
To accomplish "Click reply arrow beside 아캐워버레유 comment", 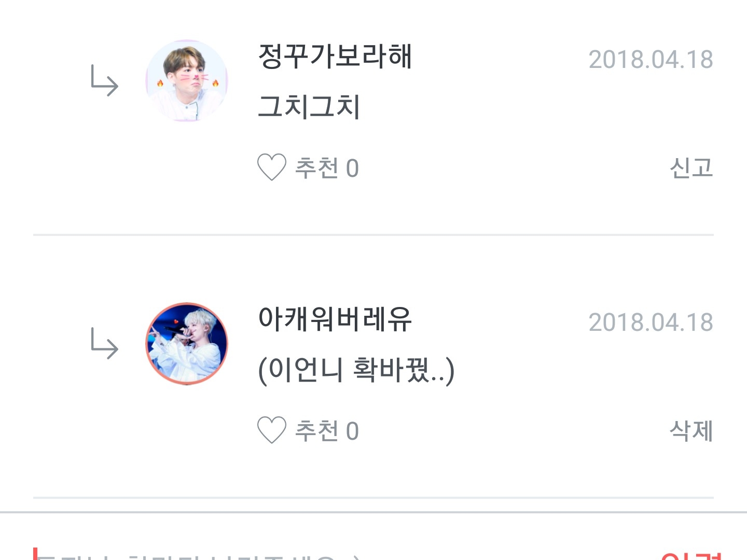I will click(x=105, y=343).
